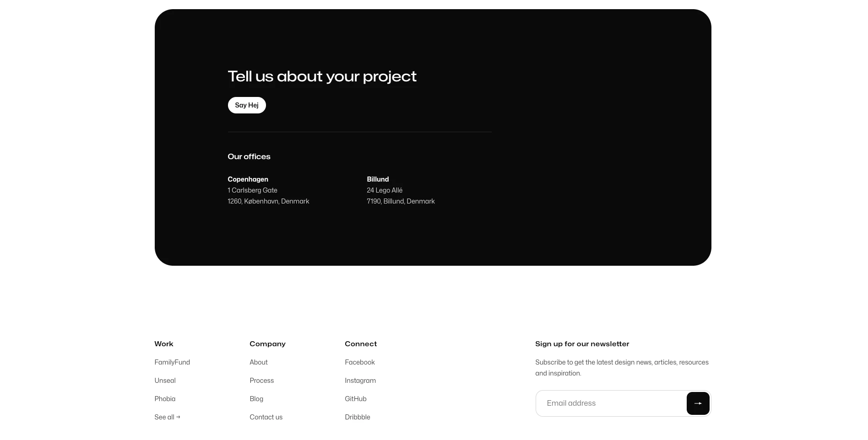The height and width of the screenshot is (440, 868).
Task: Open the Process page link
Action: (x=262, y=381)
